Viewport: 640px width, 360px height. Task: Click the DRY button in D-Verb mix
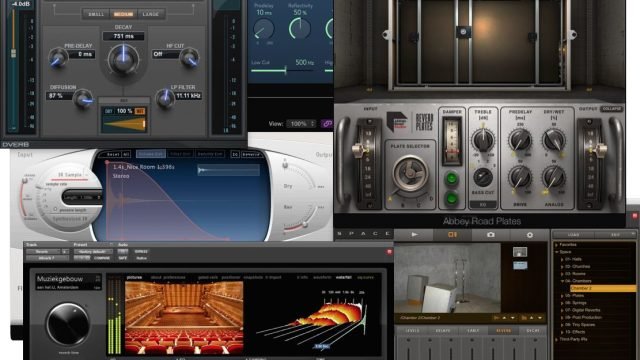click(109, 111)
